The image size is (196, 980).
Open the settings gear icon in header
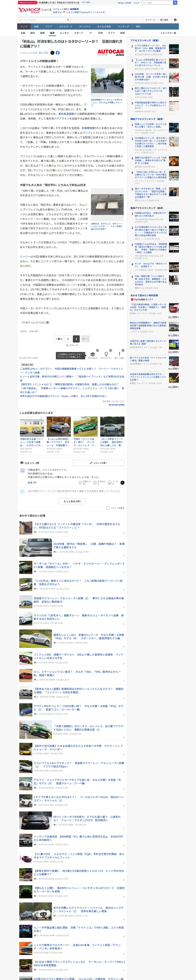175,20
